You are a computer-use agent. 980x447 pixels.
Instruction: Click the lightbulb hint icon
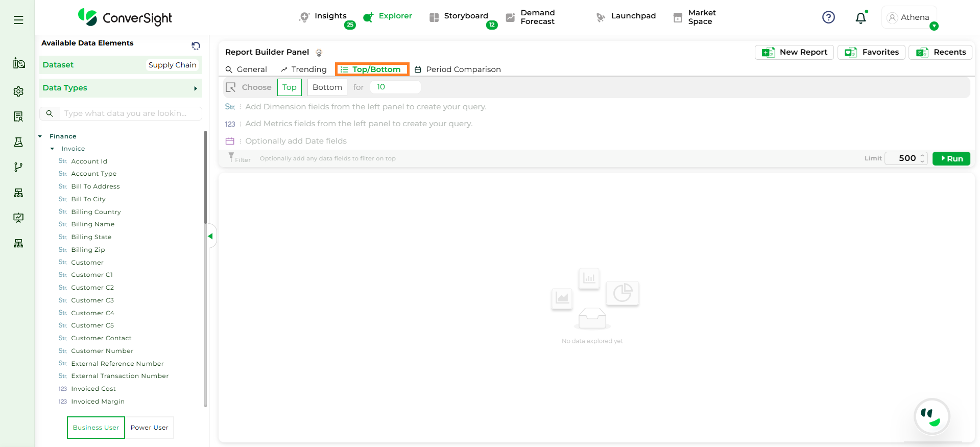tap(319, 53)
